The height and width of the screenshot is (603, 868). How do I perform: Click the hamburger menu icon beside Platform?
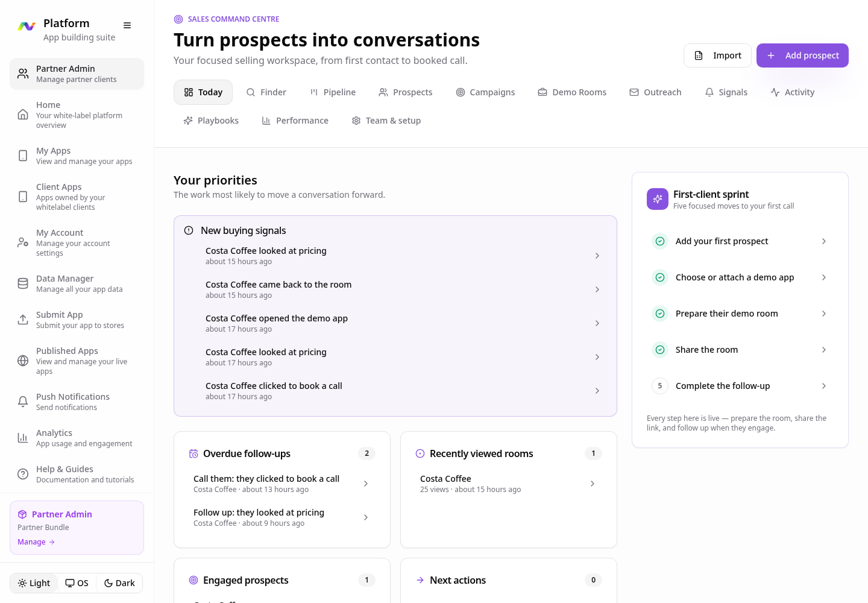click(x=127, y=25)
